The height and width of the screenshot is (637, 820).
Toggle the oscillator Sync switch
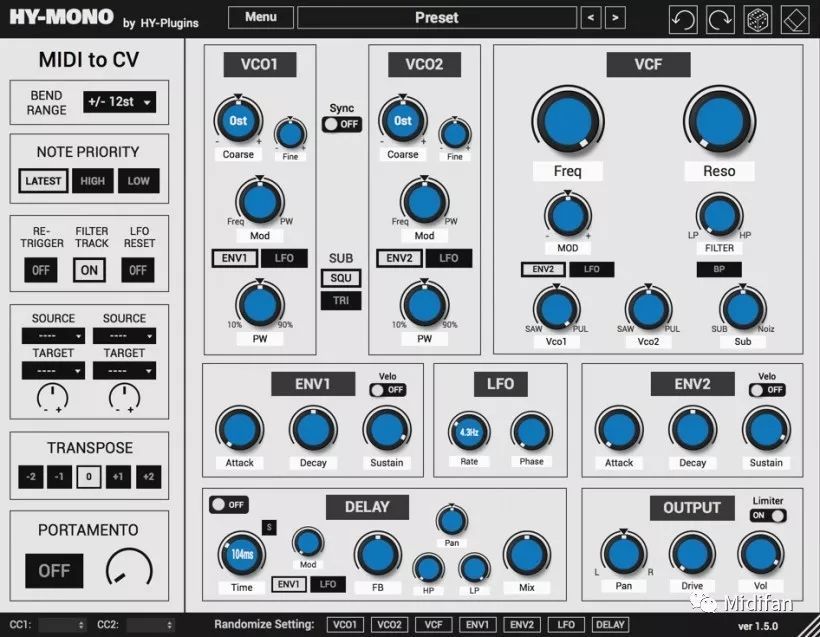pos(342,124)
